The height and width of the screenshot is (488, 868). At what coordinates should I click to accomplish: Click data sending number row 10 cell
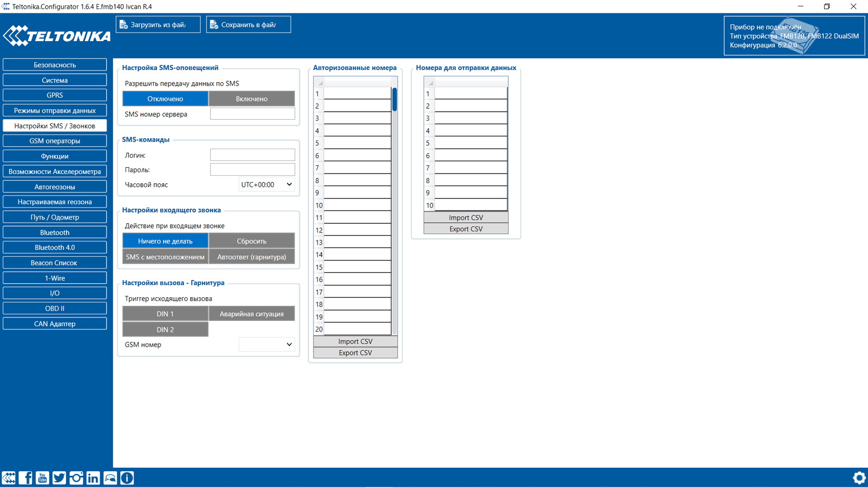(470, 205)
